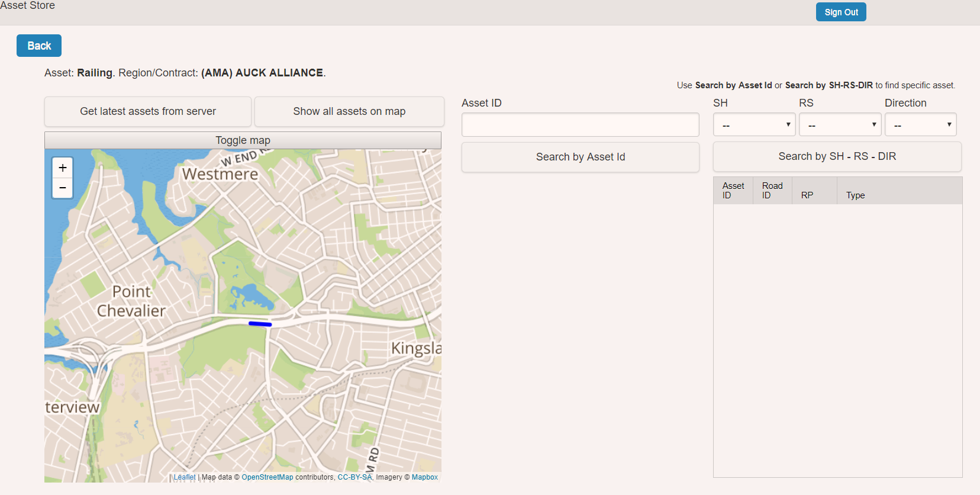Open the OpenStreetMap contributors link

267,477
